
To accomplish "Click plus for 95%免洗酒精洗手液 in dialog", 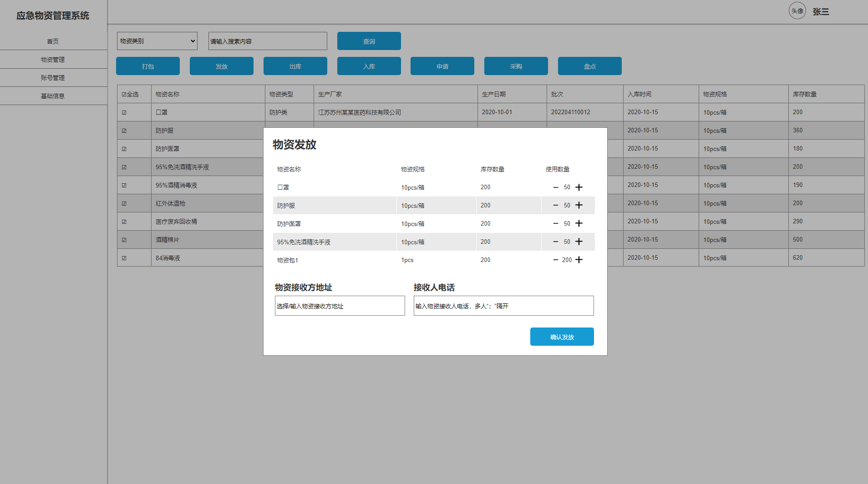I will pyautogui.click(x=579, y=242).
